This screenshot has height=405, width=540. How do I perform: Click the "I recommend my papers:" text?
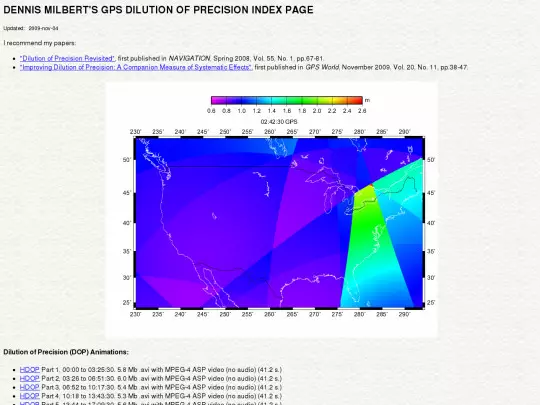[x=40, y=43]
